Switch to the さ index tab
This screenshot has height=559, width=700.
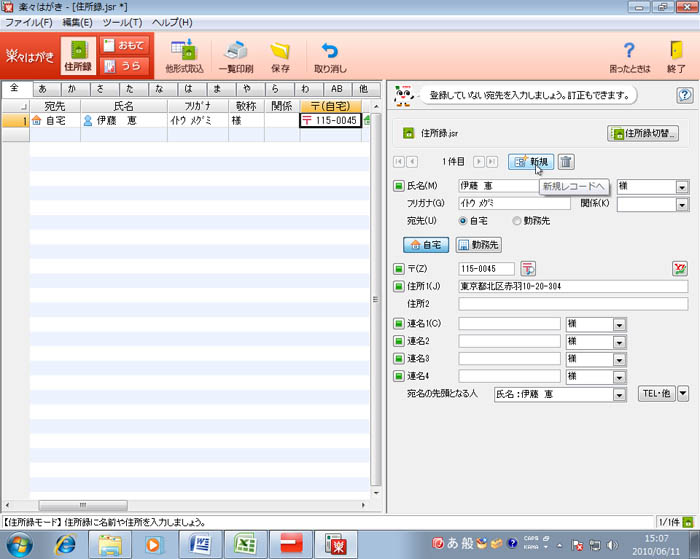(101, 89)
